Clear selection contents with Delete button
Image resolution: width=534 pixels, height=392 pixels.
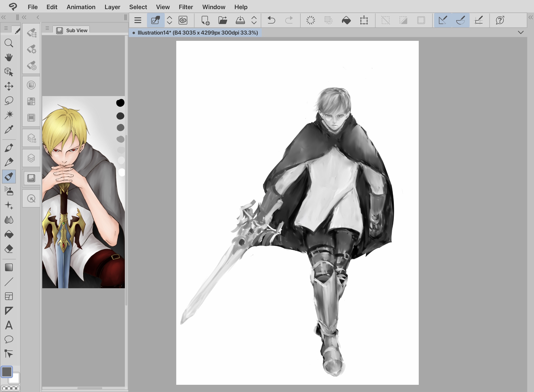coord(310,20)
